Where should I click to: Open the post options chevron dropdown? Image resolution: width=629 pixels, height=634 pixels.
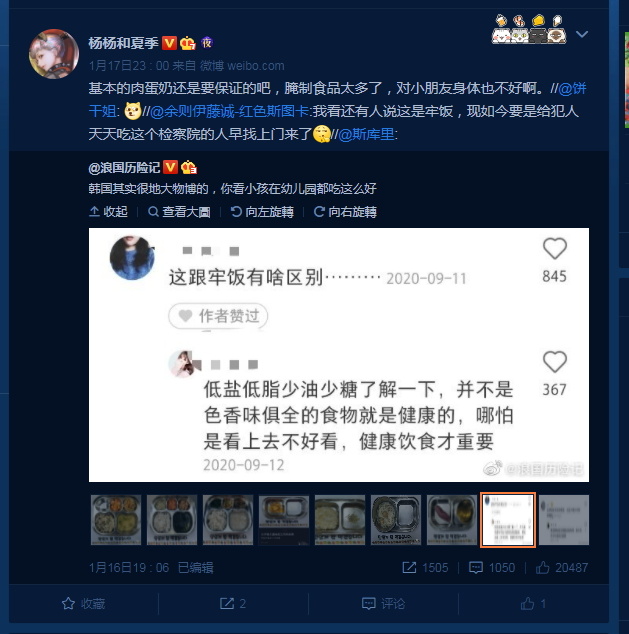point(582,34)
